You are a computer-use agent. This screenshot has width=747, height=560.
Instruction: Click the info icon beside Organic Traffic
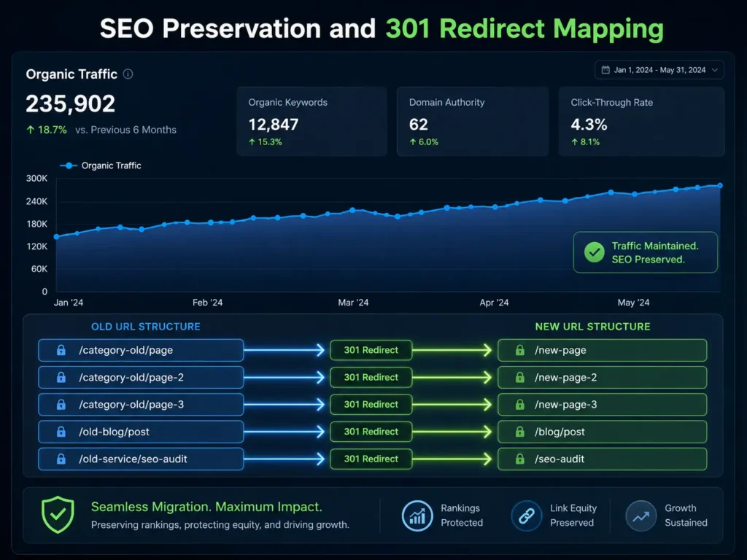pyautogui.click(x=128, y=74)
